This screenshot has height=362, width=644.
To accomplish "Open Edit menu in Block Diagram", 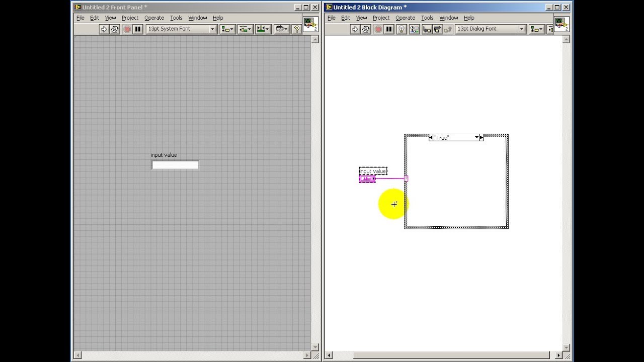I will 346,18.
